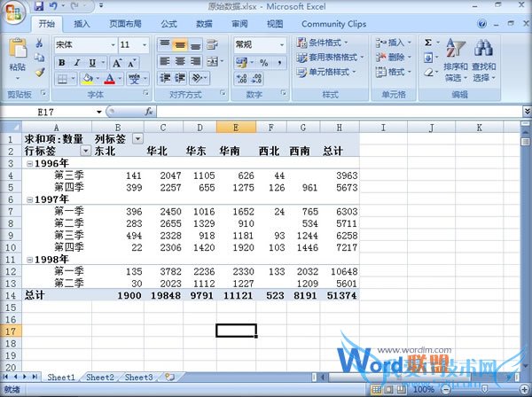The image size is (532, 397).
Task: Open Find and Select binoculars
Action: [x=483, y=60]
